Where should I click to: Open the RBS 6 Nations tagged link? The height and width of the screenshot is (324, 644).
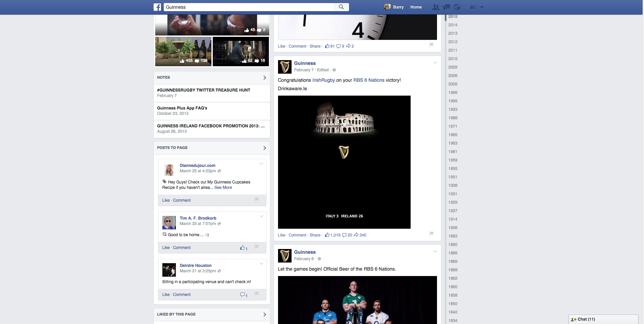pos(369,80)
